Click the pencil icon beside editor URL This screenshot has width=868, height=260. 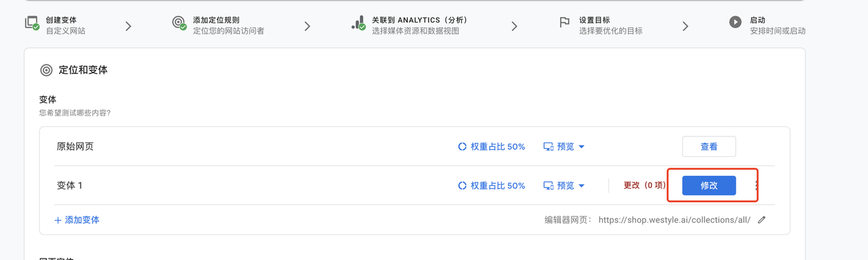pos(762,220)
